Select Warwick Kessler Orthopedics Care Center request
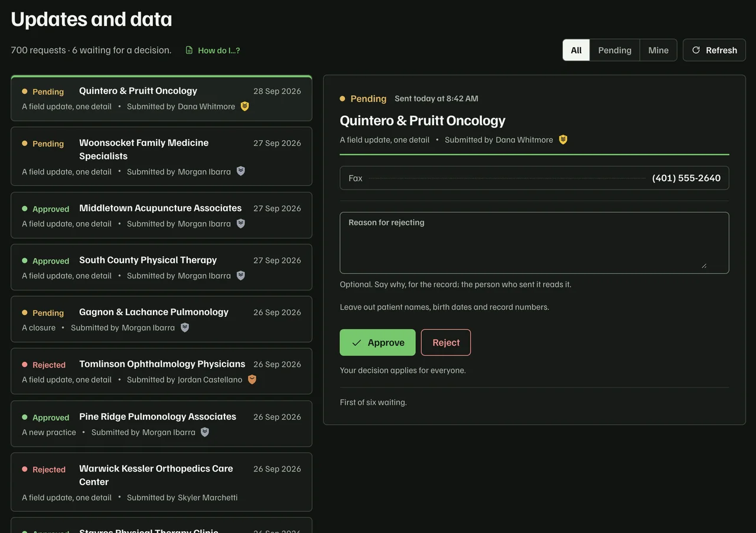Screen dimensions: 756x533 [x=161, y=482]
